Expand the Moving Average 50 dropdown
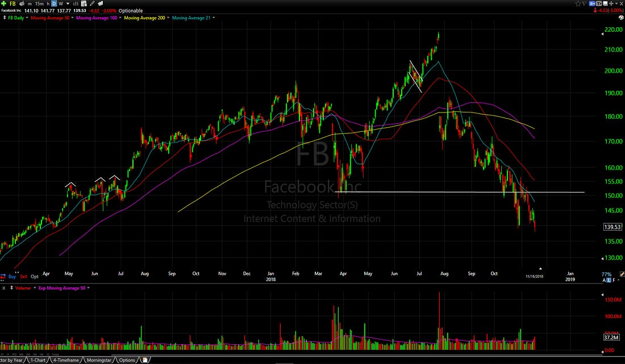The height and width of the screenshot is (364, 625). (x=72, y=18)
